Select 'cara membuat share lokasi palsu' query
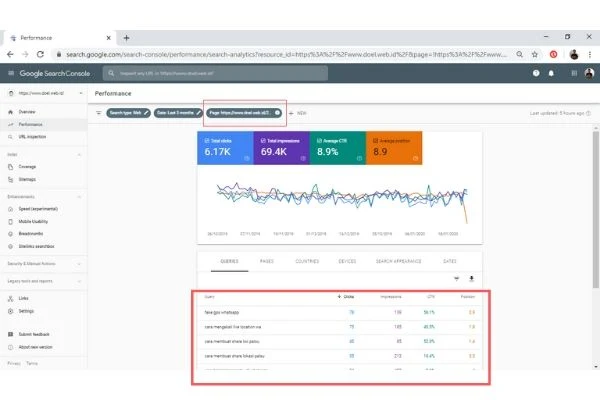600x400 pixels. 339,356
